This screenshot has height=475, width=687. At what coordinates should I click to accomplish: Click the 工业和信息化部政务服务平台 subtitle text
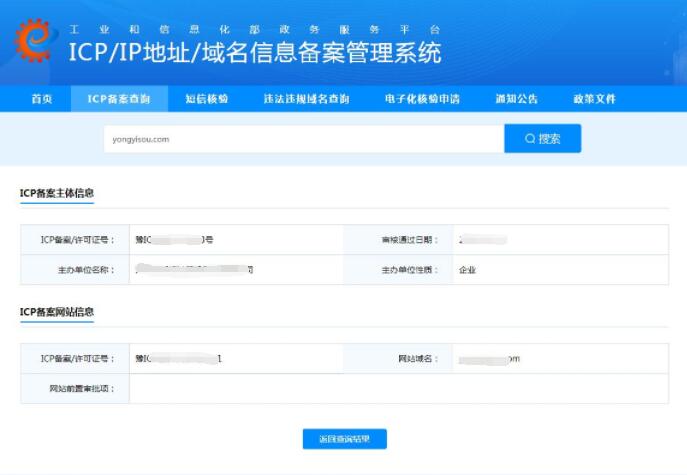click(255, 22)
